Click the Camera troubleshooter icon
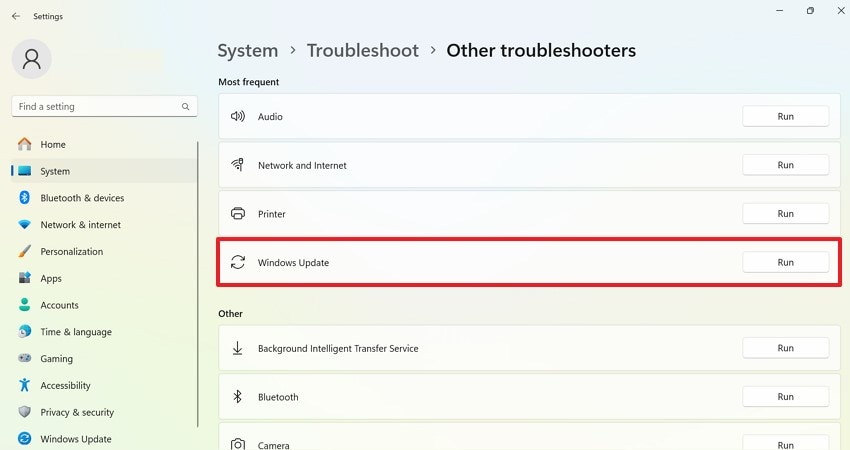This screenshot has height=450, width=850. pos(237,445)
